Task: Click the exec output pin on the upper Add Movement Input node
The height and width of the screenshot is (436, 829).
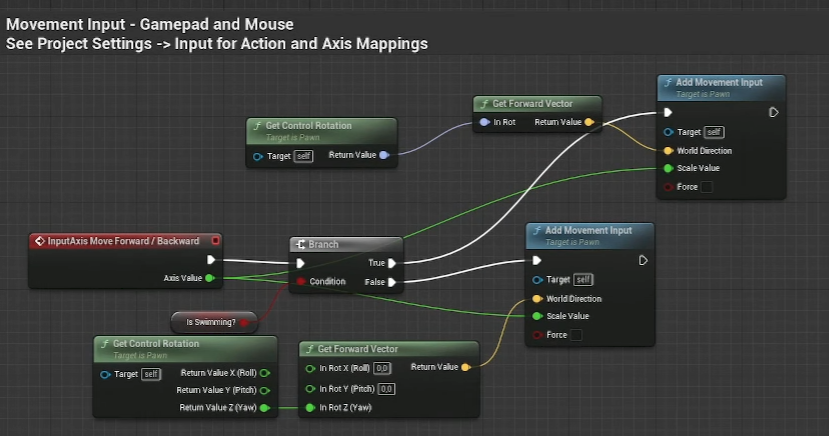Action: tap(773, 112)
